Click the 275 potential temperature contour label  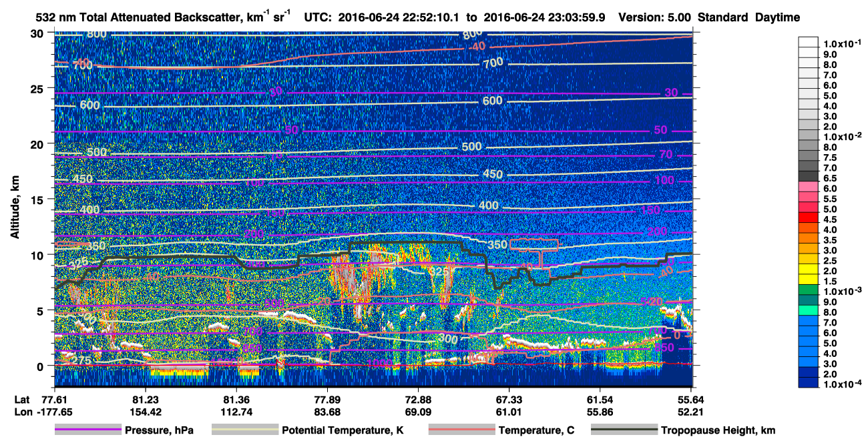[x=80, y=361]
